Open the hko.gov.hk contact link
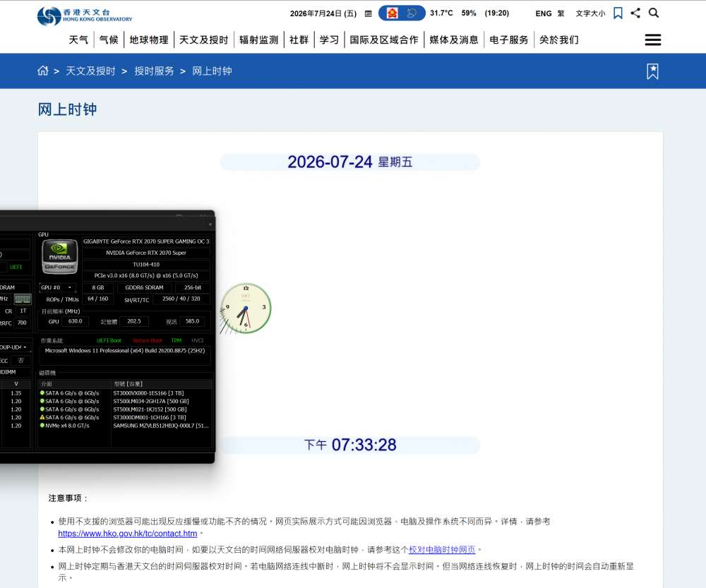The width and height of the screenshot is (706, 588). coord(127,534)
